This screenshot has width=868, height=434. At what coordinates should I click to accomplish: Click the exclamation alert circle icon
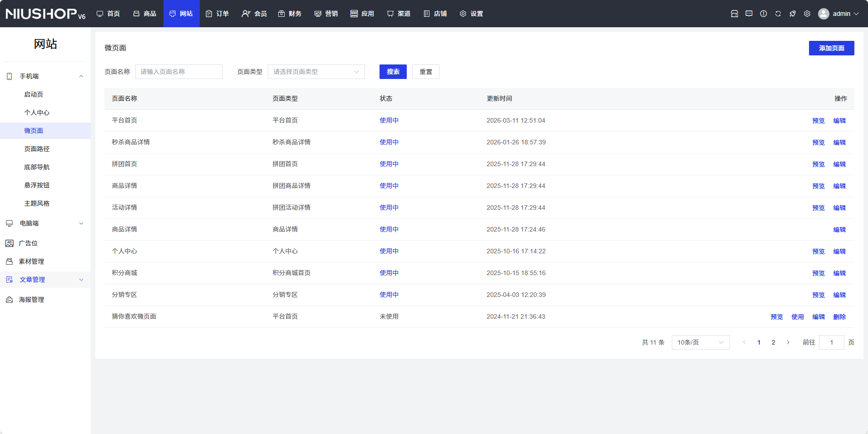click(x=763, y=14)
